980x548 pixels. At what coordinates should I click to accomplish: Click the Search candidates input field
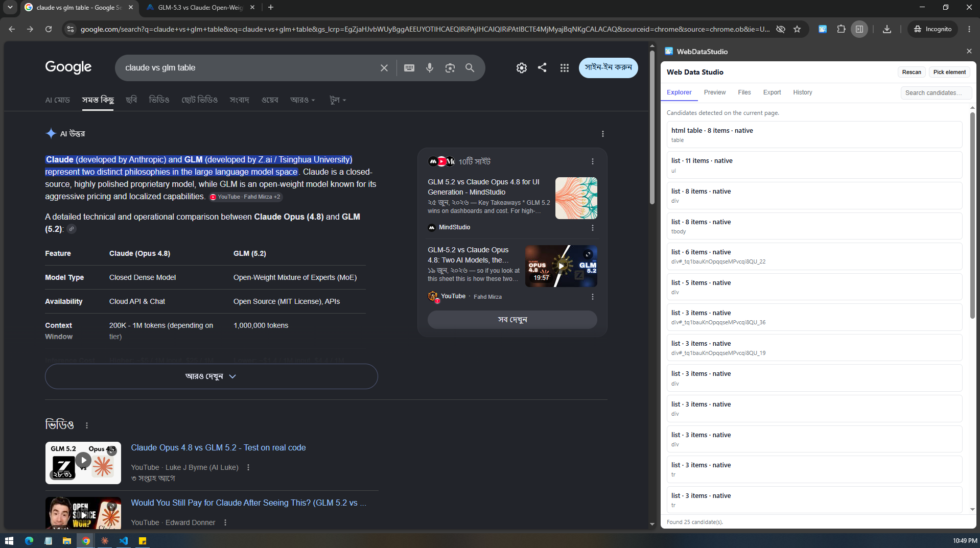point(936,92)
